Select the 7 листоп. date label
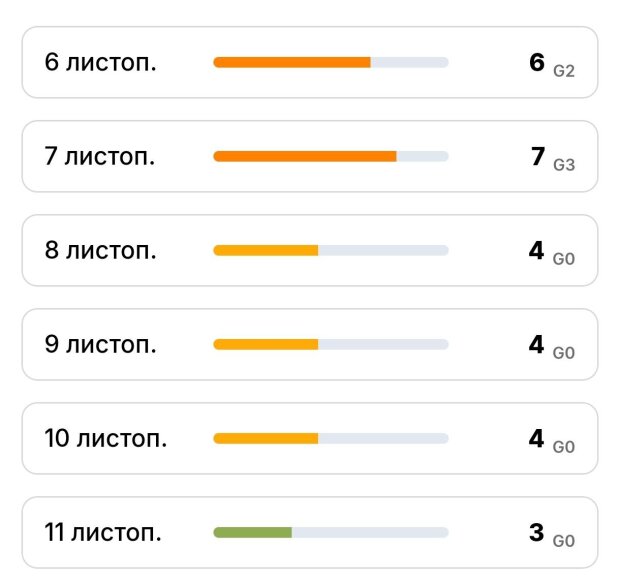This screenshot has width=620, height=582. [100, 156]
